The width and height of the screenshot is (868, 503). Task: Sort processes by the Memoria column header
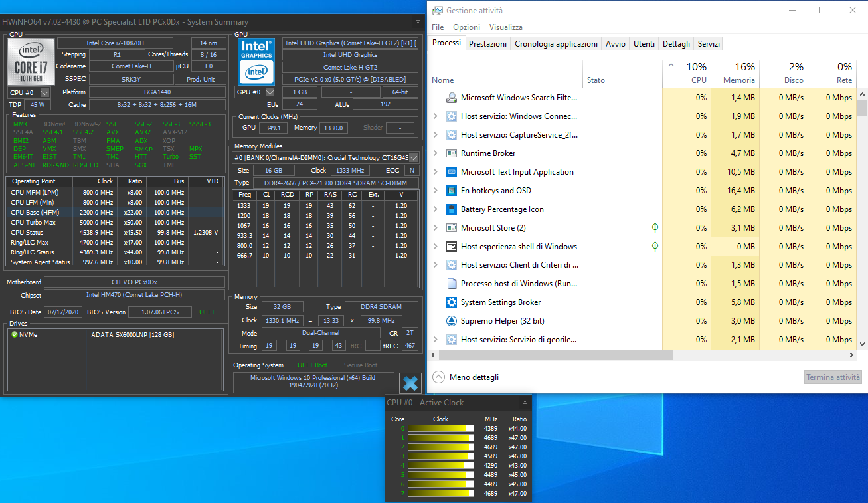(x=735, y=74)
